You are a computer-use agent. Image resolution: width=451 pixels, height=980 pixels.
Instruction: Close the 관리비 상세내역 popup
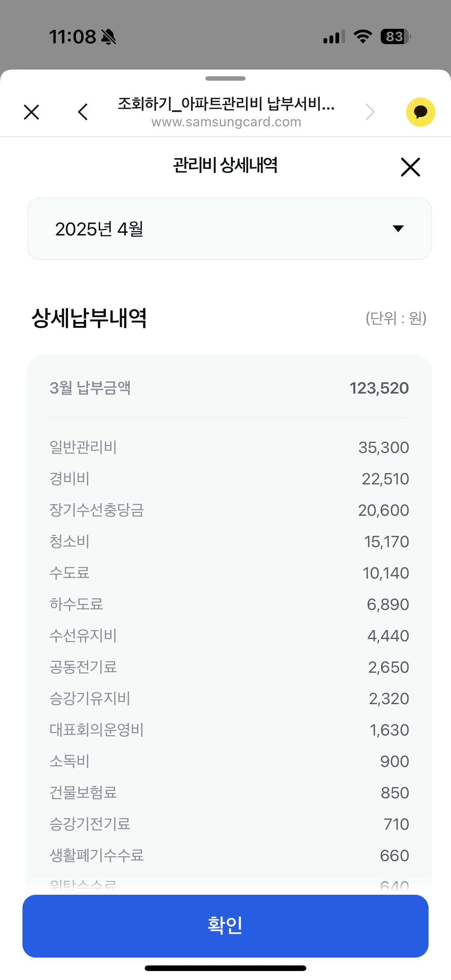coord(410,167)
